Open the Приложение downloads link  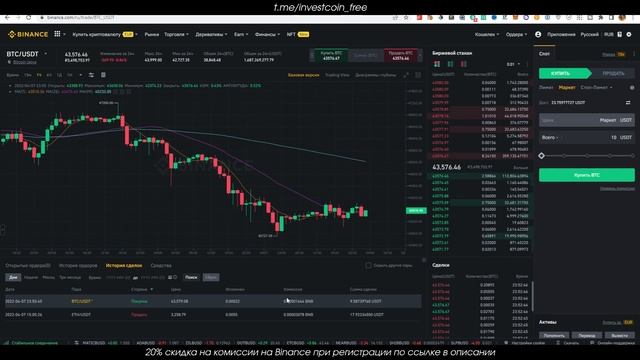coord(561,34)
